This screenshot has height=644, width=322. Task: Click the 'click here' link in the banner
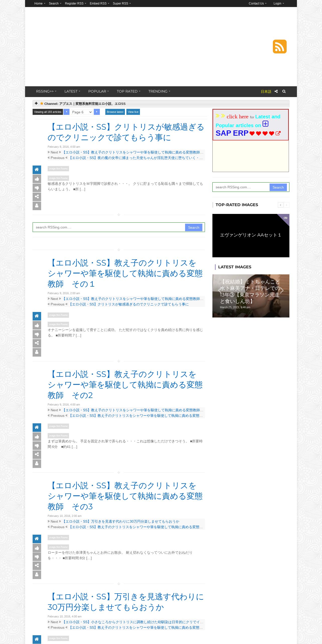click(237, 117)
